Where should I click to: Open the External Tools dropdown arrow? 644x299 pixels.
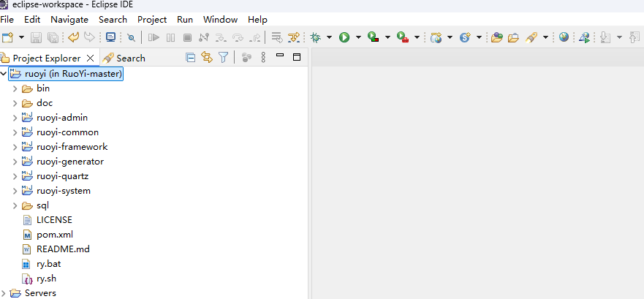[x=417, y=38]
